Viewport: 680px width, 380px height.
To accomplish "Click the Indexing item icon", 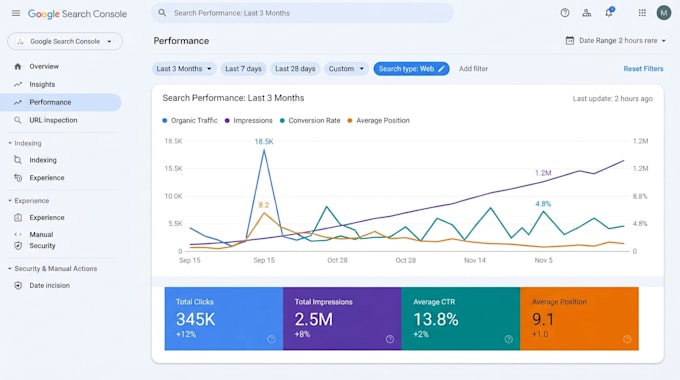I will (x=18, y=160).
